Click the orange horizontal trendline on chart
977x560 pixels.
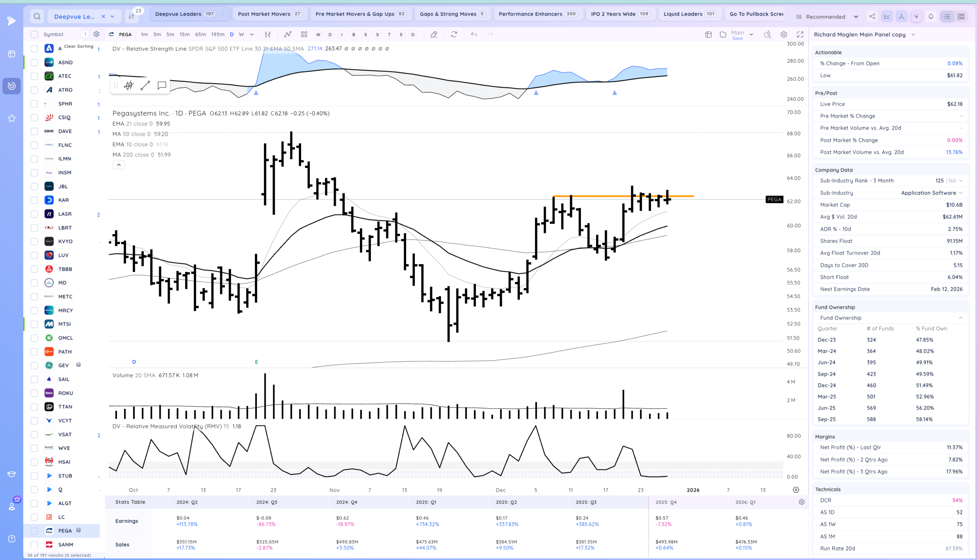click(x=600, y=196)
